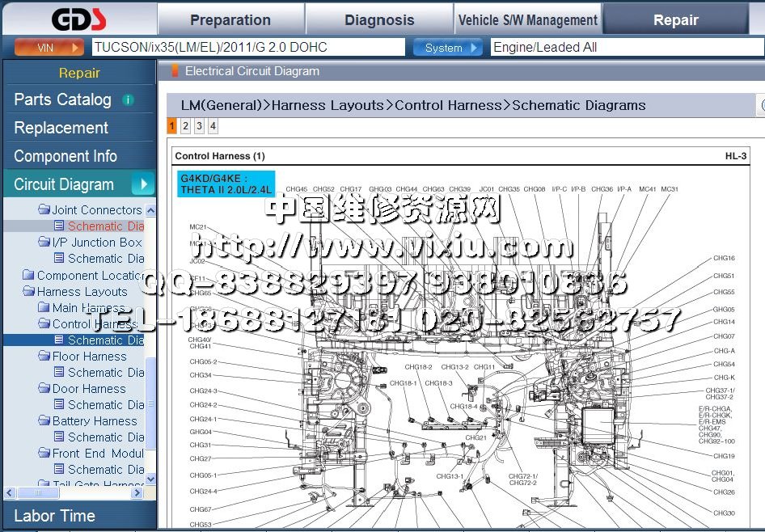
Task: Click the Circuit Diagram arrow icon
Action: 142,184
